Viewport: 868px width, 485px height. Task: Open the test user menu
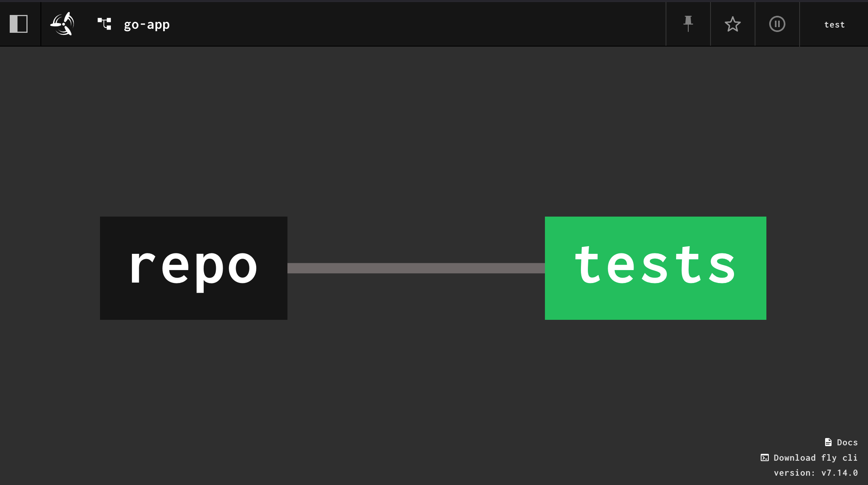[x=834, y=25]
